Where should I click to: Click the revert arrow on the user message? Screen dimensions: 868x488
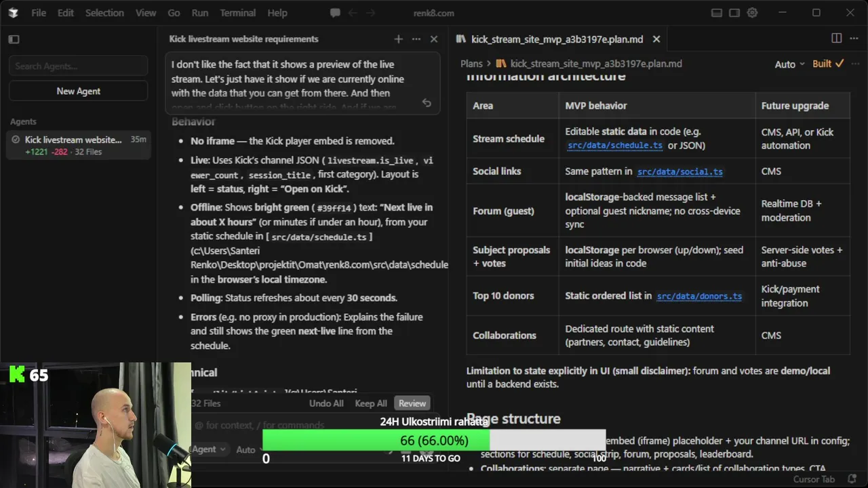click(x=427, y=103)
